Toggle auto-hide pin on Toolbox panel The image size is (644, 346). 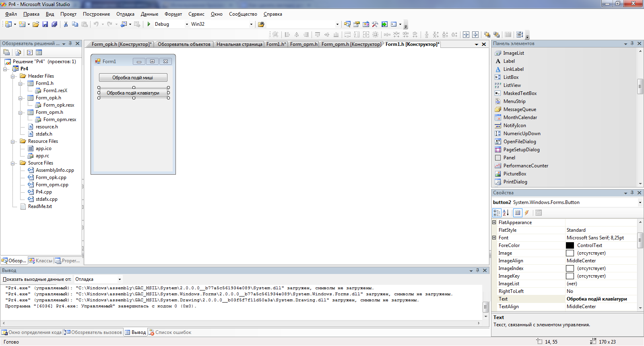(x=632, y=43)
